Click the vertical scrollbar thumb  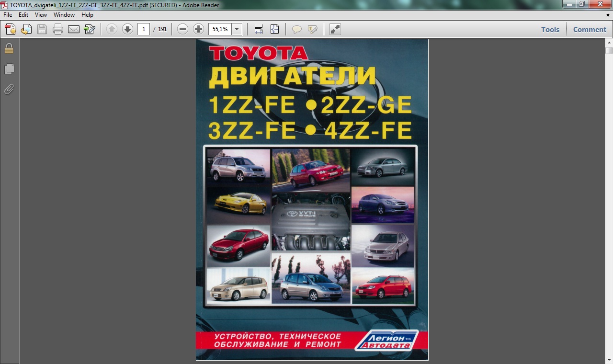coord(609,50)
